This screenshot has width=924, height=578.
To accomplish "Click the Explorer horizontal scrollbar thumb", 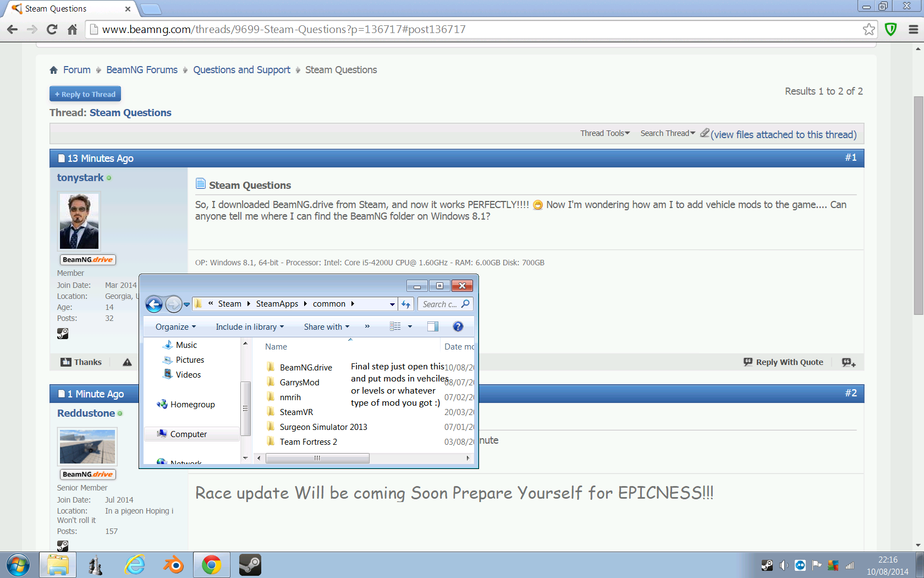I will pyautogui.click(x=317, y=458).
